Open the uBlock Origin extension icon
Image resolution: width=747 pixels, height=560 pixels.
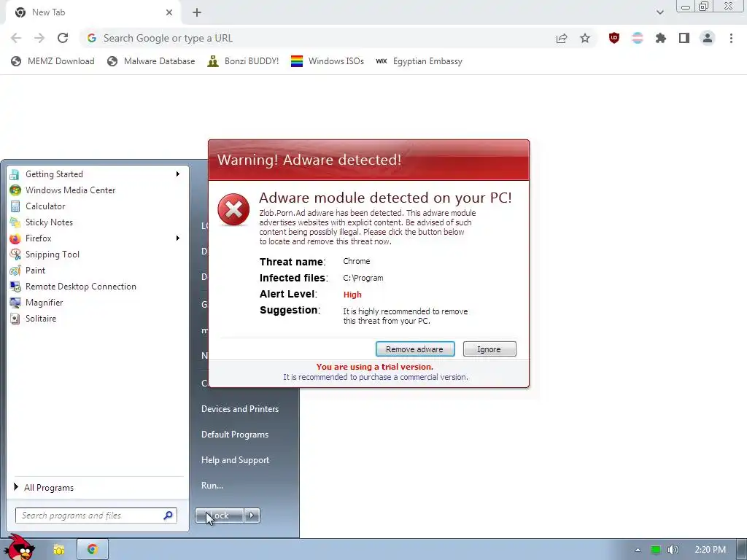tap(614, 38)
